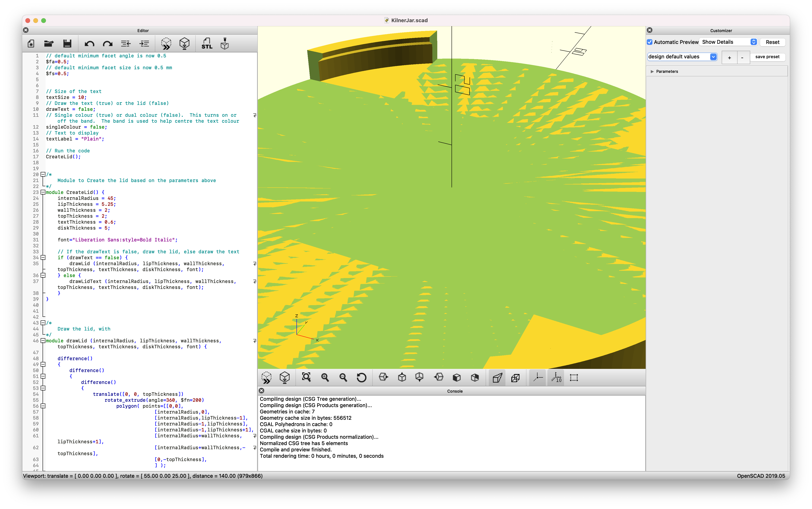Click the save preset button
Image resolution: width=812 pixels, height=509 pixels.
[x=768, y=57]
